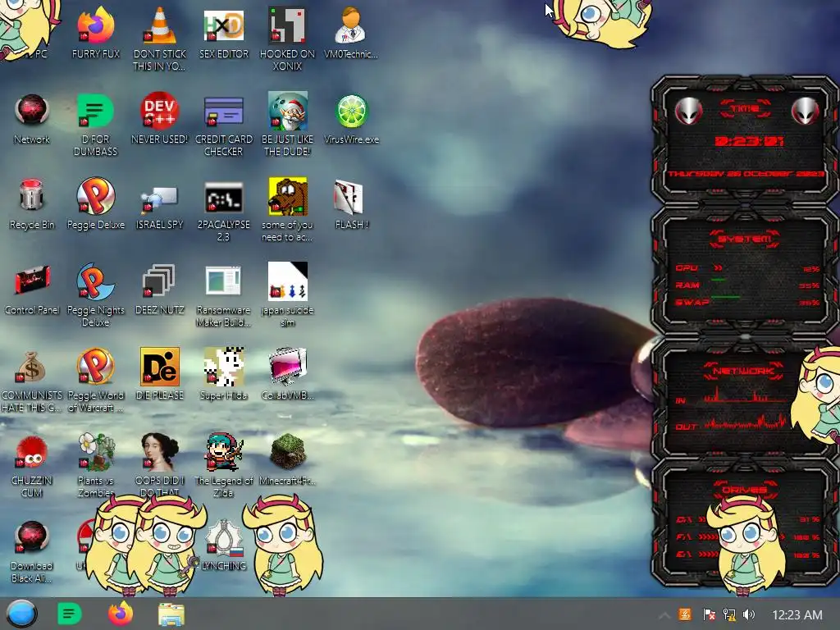Screen dimensions: 840x630
Task: Click the left alien head on TIME gadget
Action: tap(688, 111)
